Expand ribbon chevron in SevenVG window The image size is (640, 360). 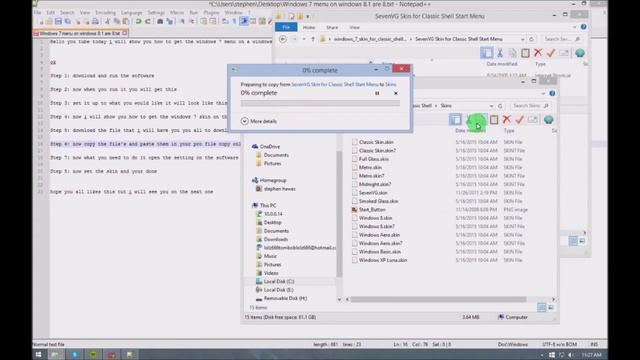click(x=575, y=27)
